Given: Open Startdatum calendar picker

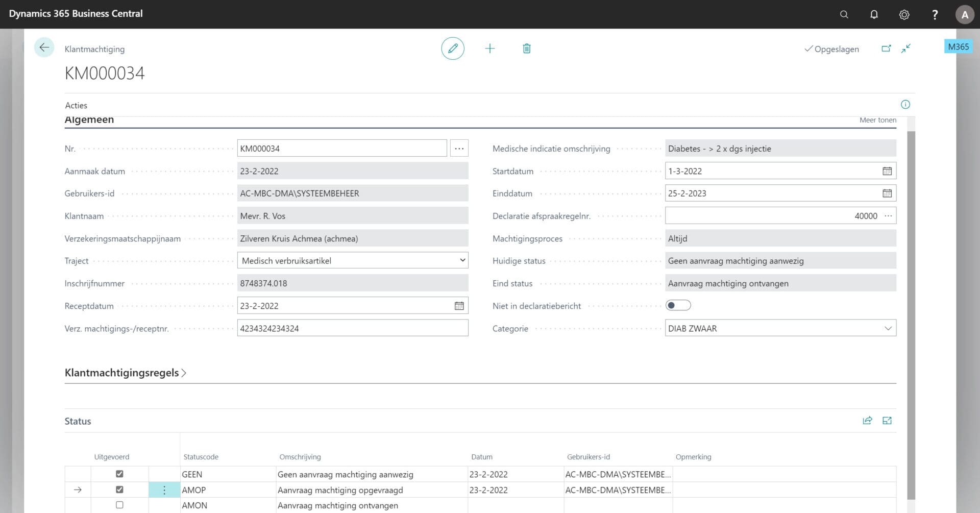Looking at the screenshot, I should [887, 171].
